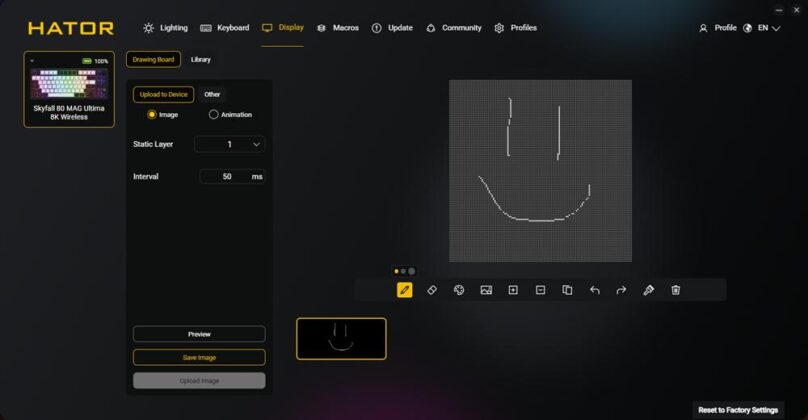Open the Macros tab
This screenshot has height=420, width=808.
338,28
